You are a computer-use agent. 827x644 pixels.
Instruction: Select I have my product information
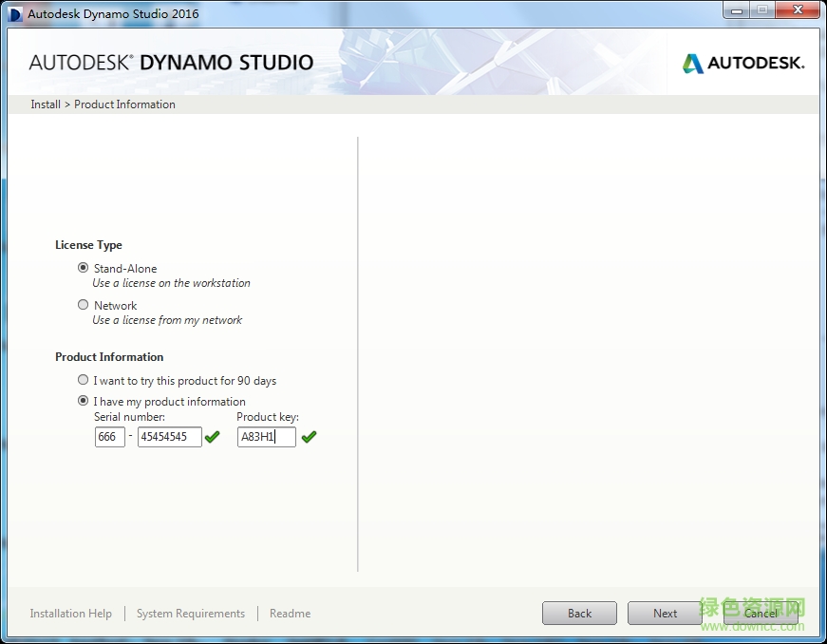click(83, 401)
